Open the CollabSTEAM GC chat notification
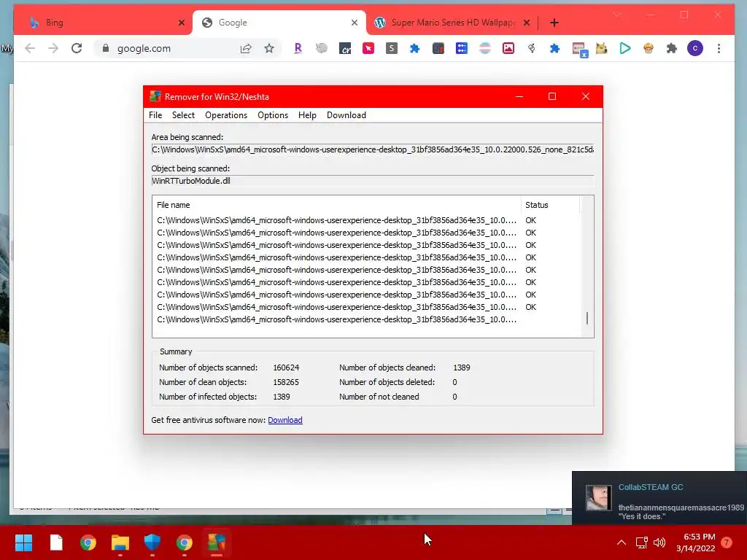747x560 pixels. point(659,497)
